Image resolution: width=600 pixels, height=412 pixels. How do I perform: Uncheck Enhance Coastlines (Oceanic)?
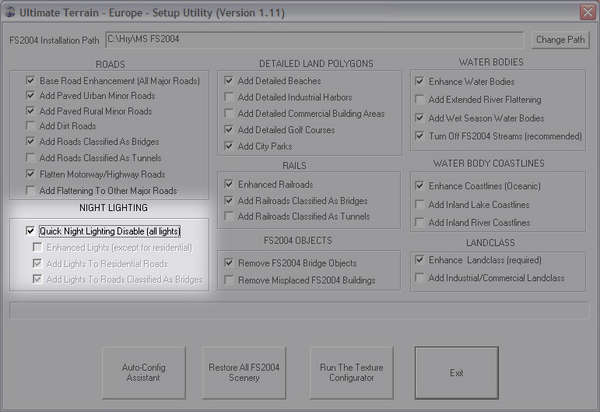point(420,186)
